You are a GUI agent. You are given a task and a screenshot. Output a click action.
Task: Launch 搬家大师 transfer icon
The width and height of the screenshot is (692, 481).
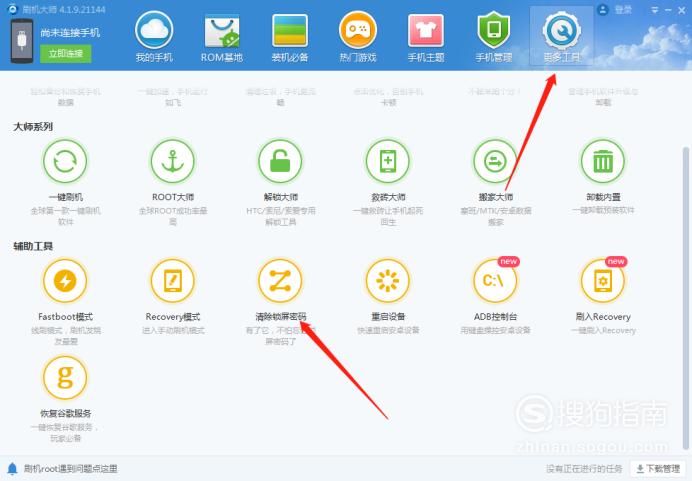point(495,161)
